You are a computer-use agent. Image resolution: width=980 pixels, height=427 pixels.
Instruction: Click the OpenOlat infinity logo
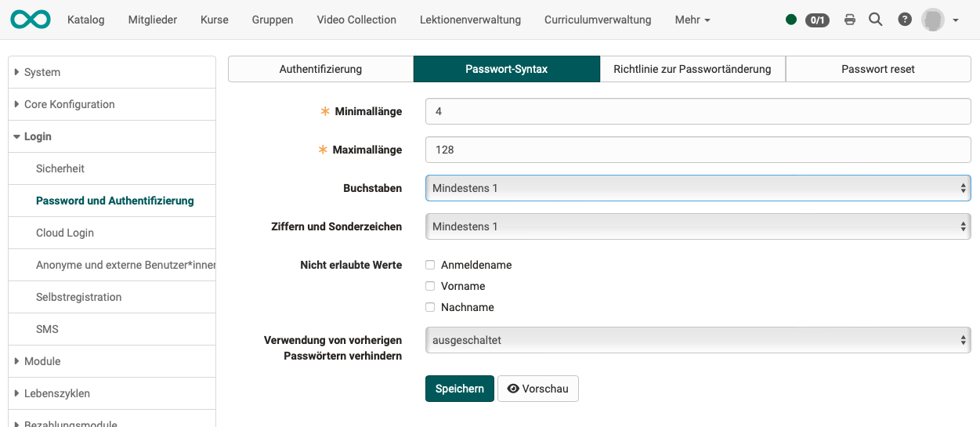(x=31, y=20)
